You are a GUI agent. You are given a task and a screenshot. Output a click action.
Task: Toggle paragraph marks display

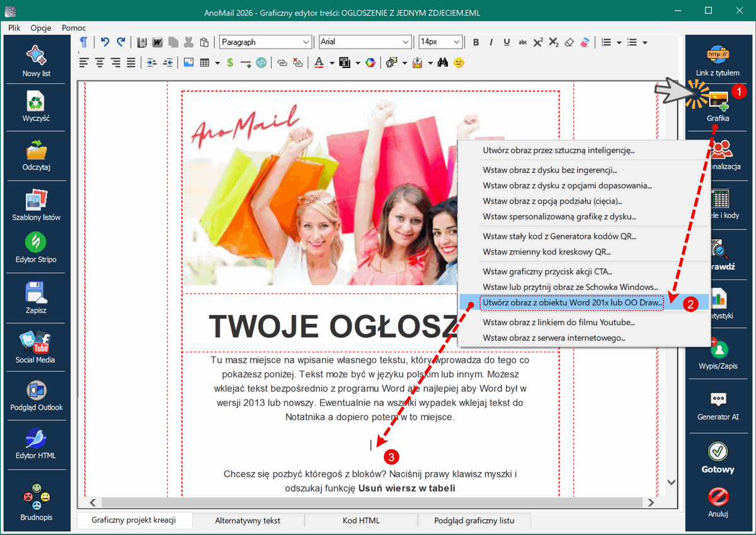(84, 42)
